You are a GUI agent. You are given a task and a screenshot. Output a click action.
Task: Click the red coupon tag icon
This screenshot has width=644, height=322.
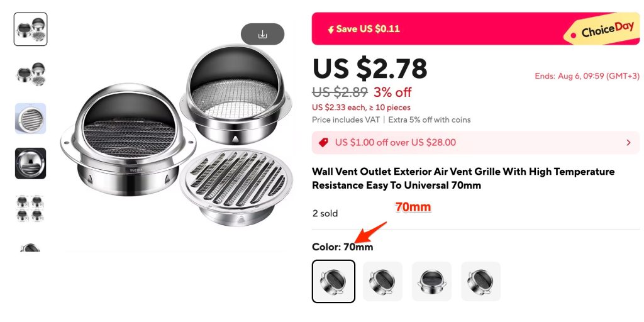(324, 143)
